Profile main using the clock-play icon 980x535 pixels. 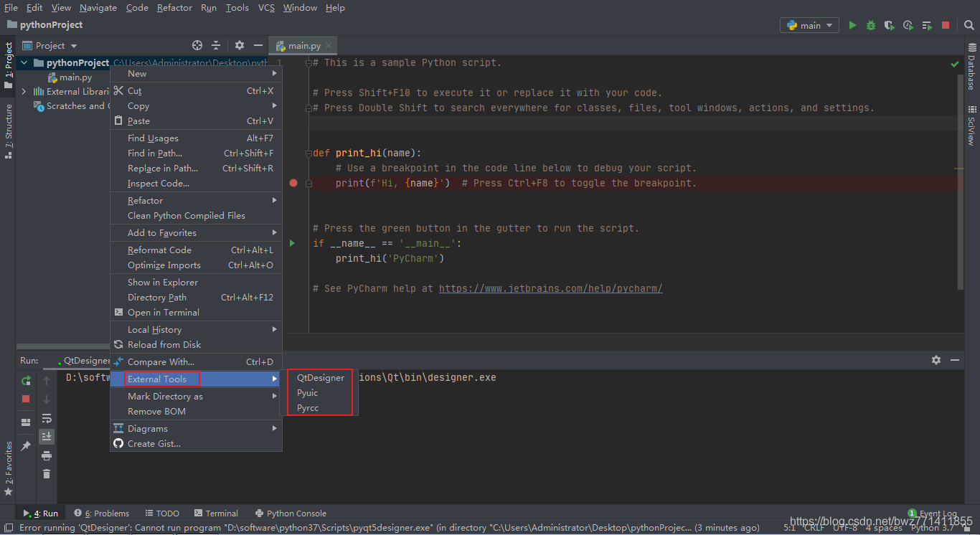pyautogui.click(x=908, y=25)
